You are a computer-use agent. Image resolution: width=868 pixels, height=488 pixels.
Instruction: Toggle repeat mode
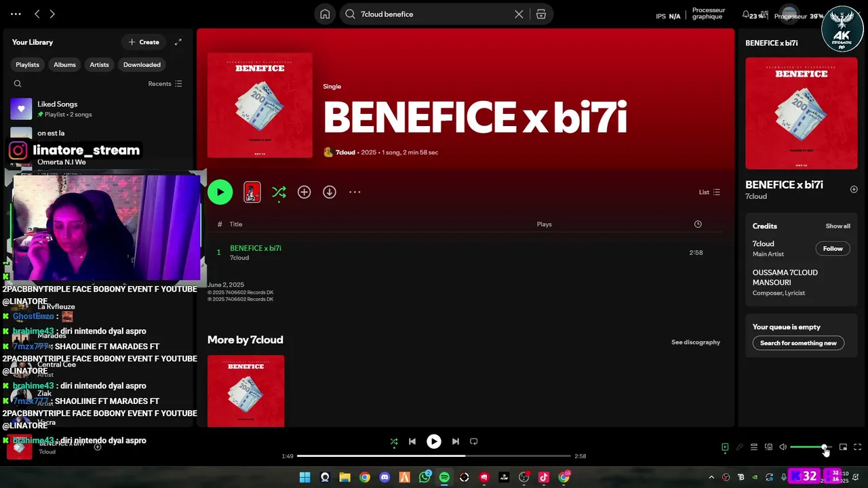474,441
